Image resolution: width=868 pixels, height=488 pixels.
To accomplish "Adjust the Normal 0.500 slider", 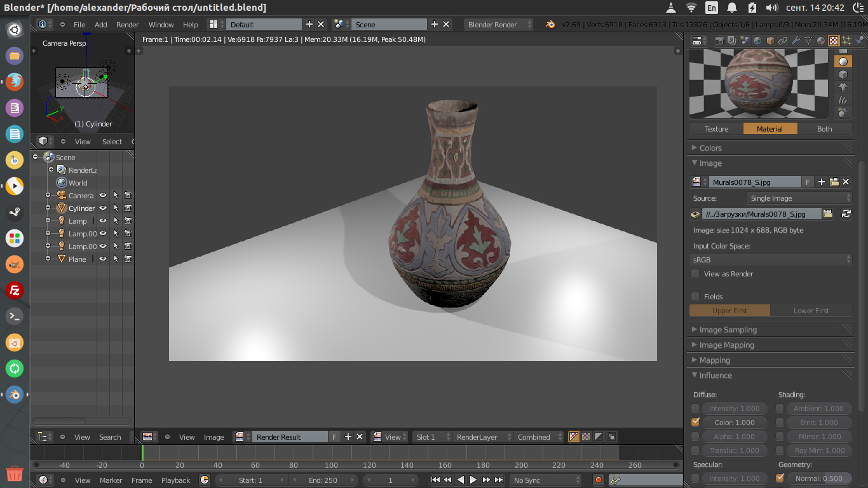I will pos(819,478).
